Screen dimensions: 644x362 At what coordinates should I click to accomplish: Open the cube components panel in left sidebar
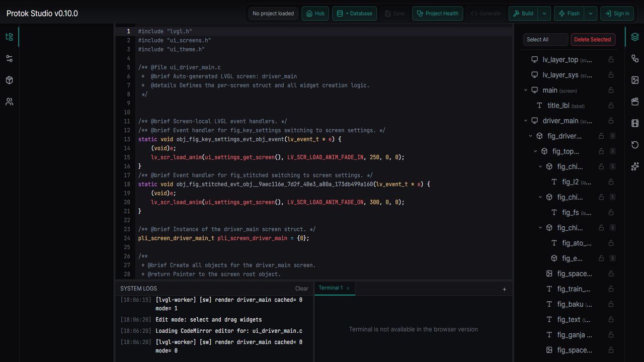(x=9, y=80)
